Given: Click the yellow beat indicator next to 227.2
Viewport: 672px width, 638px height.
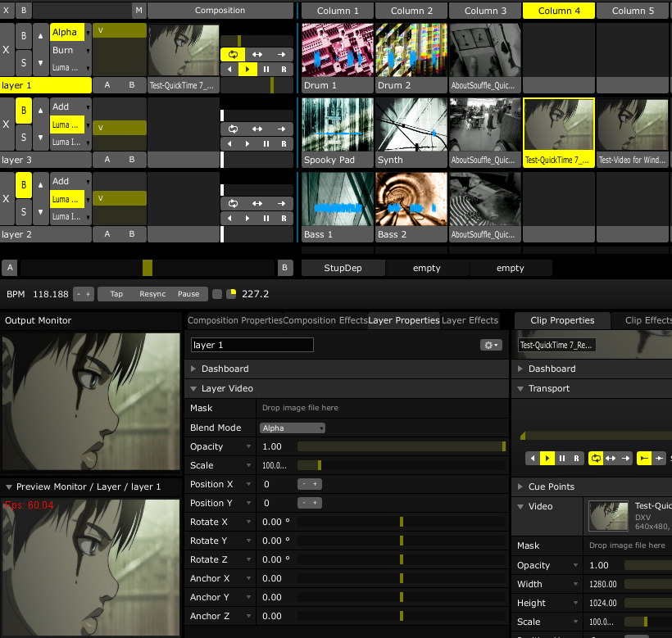Looking at the screenshot, I should tap(231, 294).
